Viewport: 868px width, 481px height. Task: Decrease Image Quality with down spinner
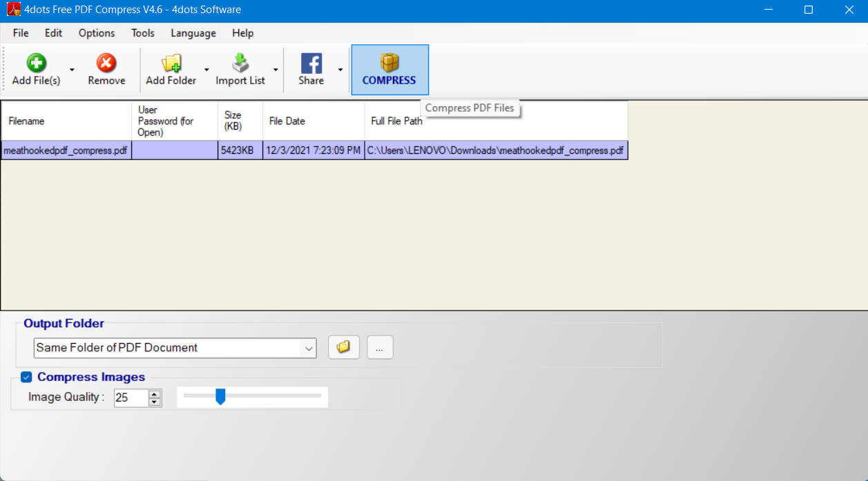pyautogui.click(x=155, y=402)
